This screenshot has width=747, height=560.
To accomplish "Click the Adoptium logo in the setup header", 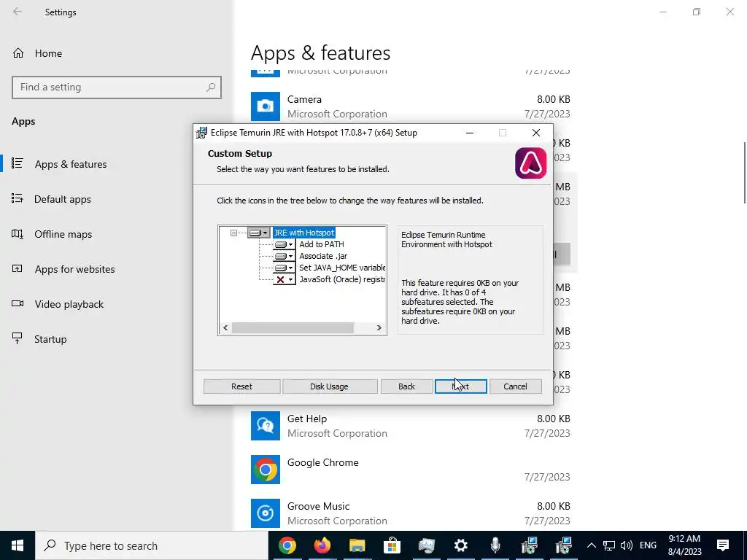I will point(531,163).
